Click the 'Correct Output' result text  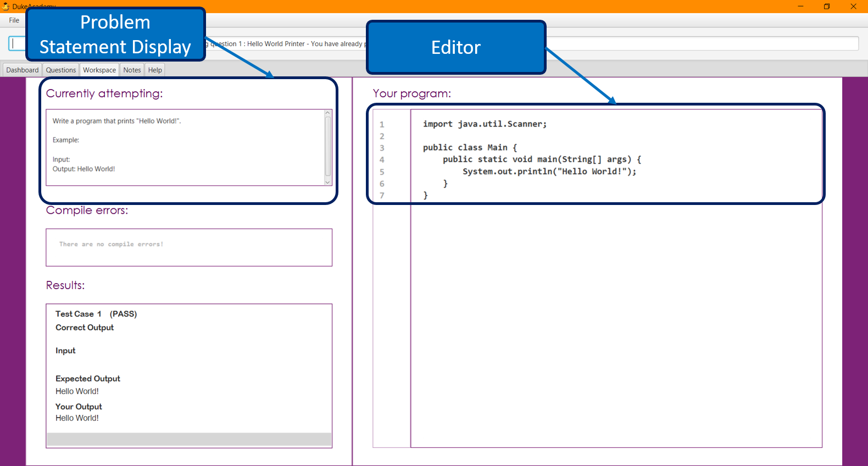[85, 328]
